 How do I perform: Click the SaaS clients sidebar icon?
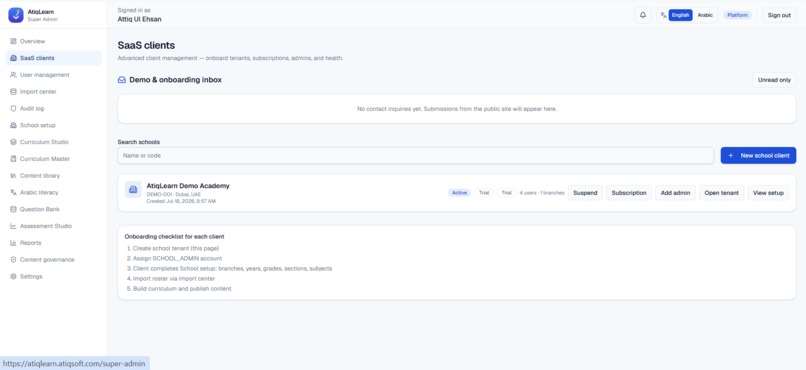13,58
